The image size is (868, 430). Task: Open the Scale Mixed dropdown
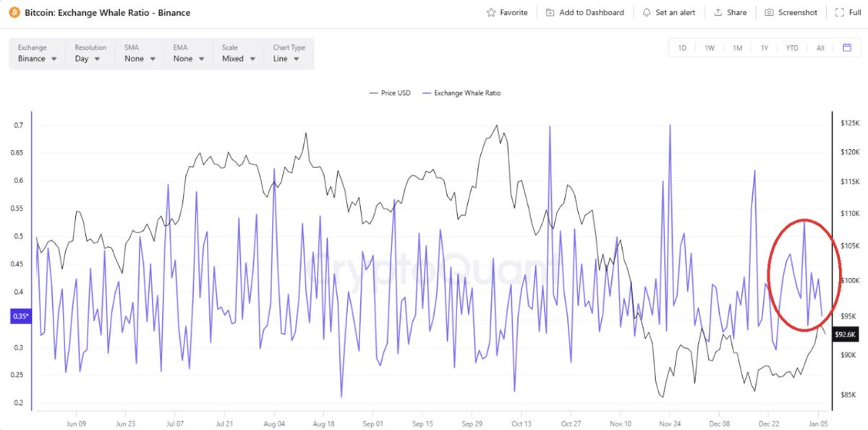coord(239,54)
